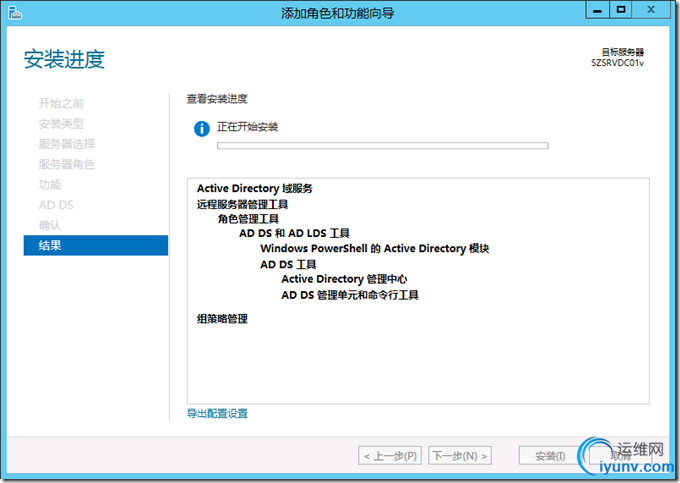Image resolution: width=680 pixels, height=483 pixels.
Task: Click the blue information icon
Action: tap(202, 129)
